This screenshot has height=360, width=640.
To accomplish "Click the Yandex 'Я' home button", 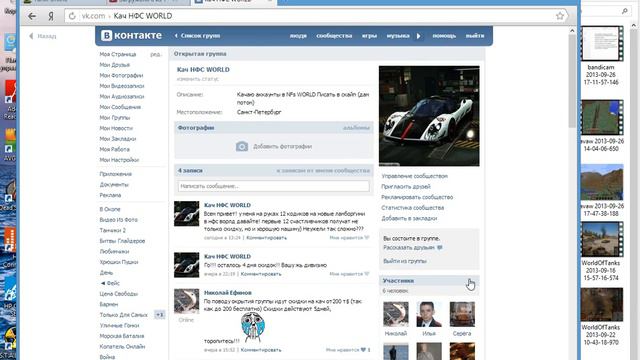I will tap(51, 16).
